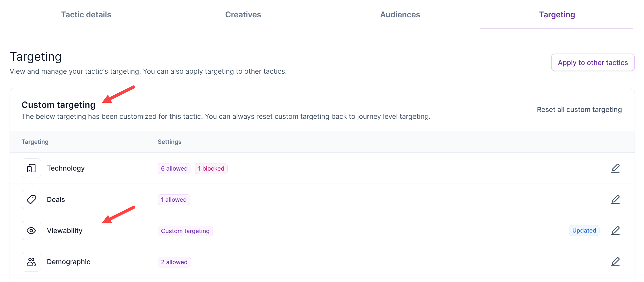Edit Viewability targeting via pencil icon
The image size is (644, 282).
click(615, 230)
